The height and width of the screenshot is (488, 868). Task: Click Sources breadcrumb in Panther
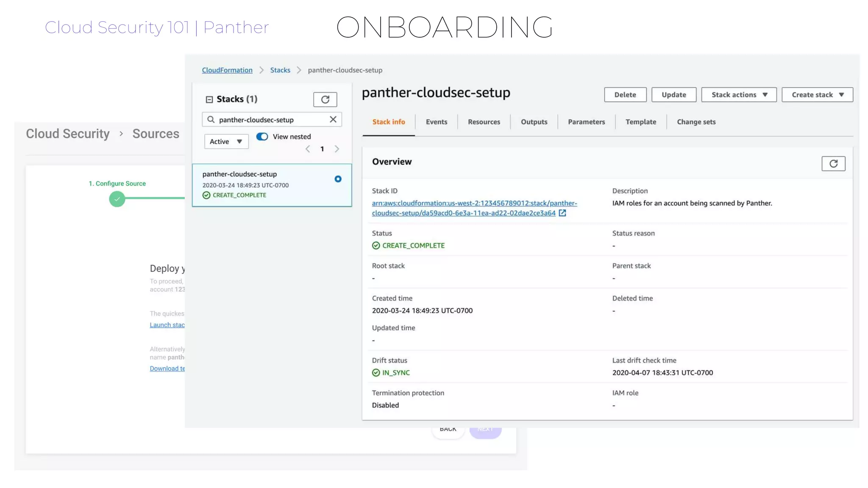[x=156, y=134]
